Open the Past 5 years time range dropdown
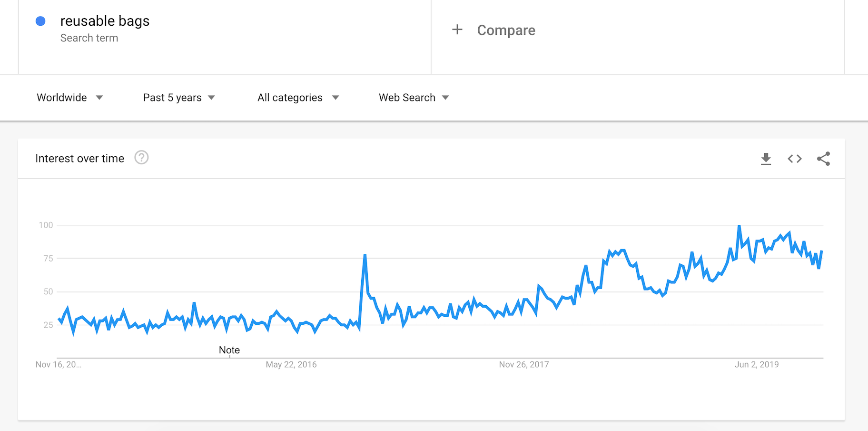The image size is (868, 431). [x=178, y=98]
